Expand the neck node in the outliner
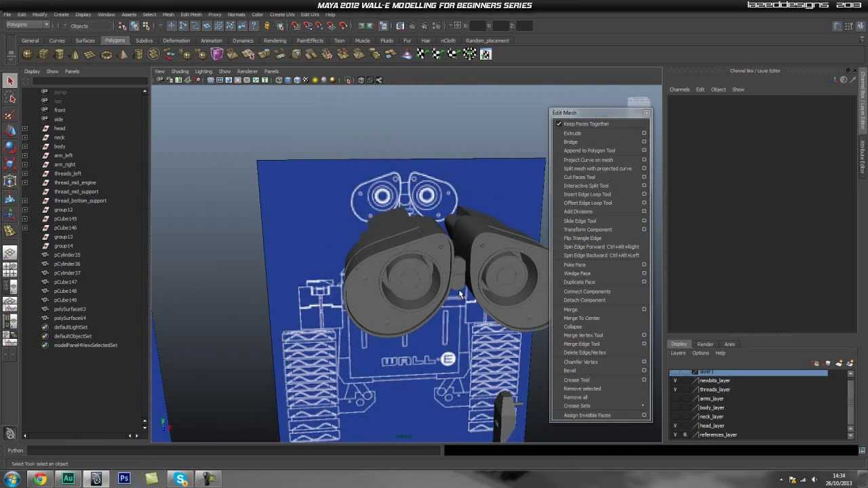The height and width of the screenshot is (488, 868). point(25,138)
